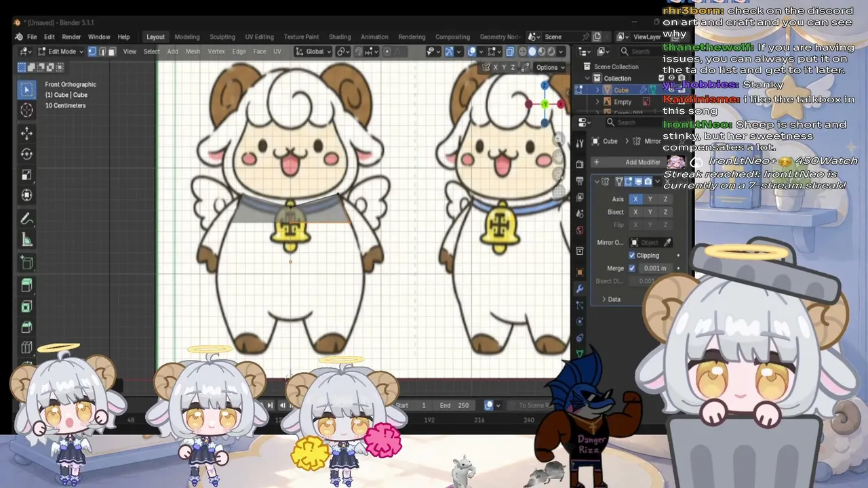
Task: Open the Edit Mode dropdown
Action: tap(60, 52)
